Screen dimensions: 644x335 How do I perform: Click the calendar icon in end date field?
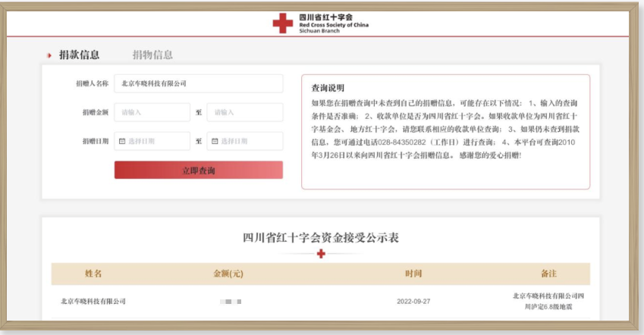pos(215,141)
